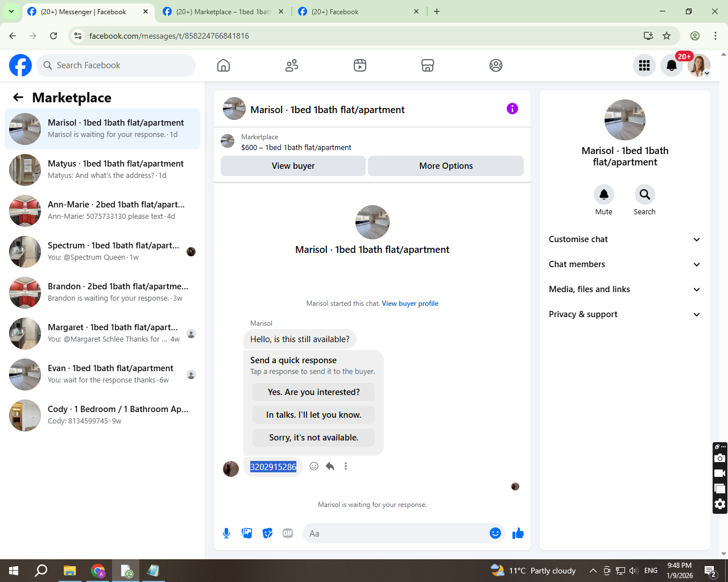Send quick response "Yes. Are you interested?"
The height and width of the screenshot is (582, 728).
tap(313, 392)
